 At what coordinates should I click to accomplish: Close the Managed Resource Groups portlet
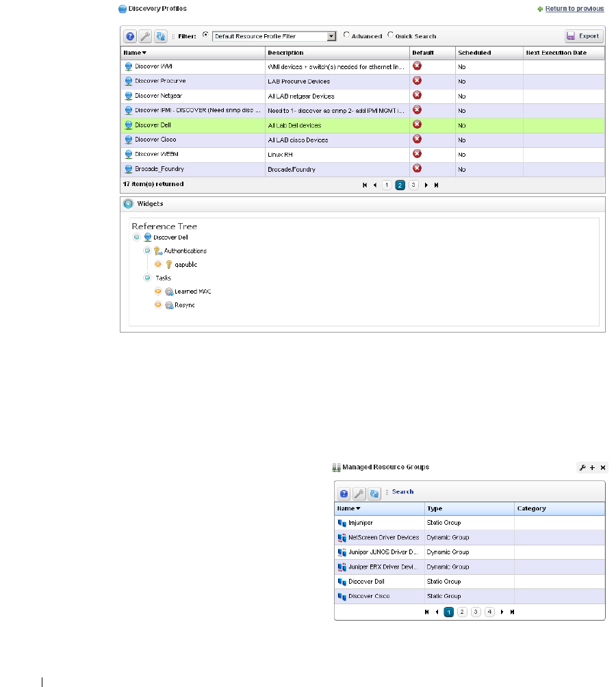coord(603,467)
